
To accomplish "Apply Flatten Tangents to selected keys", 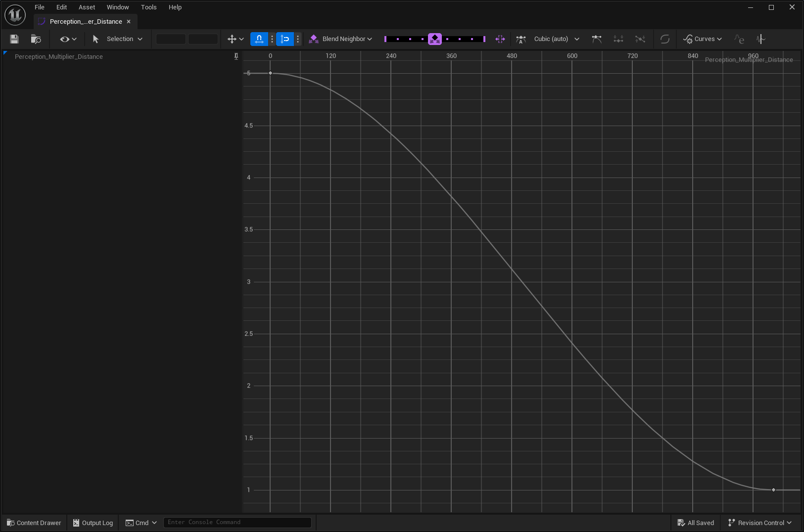I will pos(618,39).
